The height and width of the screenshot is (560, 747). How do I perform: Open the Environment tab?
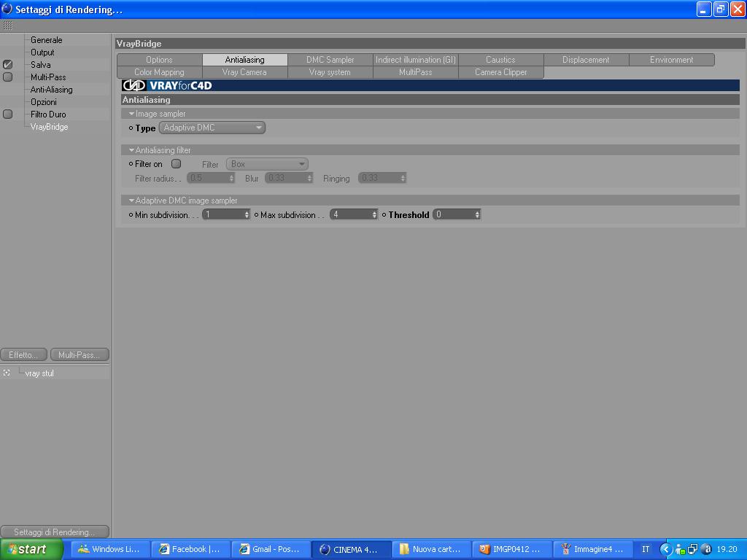pyautogui.click(x=672, y=60)
